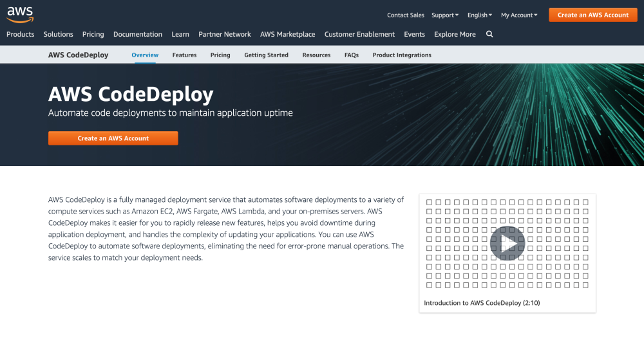The width and height of the screenshot is (644, 339).
Task: Click the hero Create an AWS Account button
Action: [x=113, y=138]
